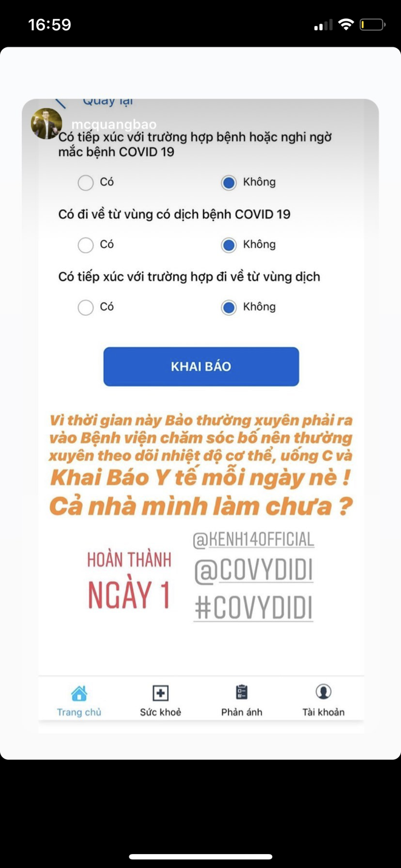Viewport: 401px width, 868px height.
Task: Tap the Wi-Fi status icon
Action: pyautogui.click(x=346, y=24)
